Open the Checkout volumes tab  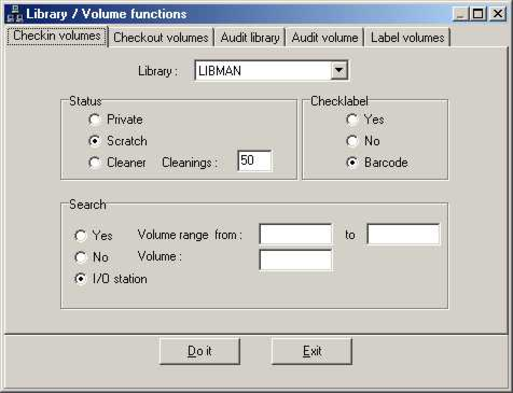tap(161, 37)
